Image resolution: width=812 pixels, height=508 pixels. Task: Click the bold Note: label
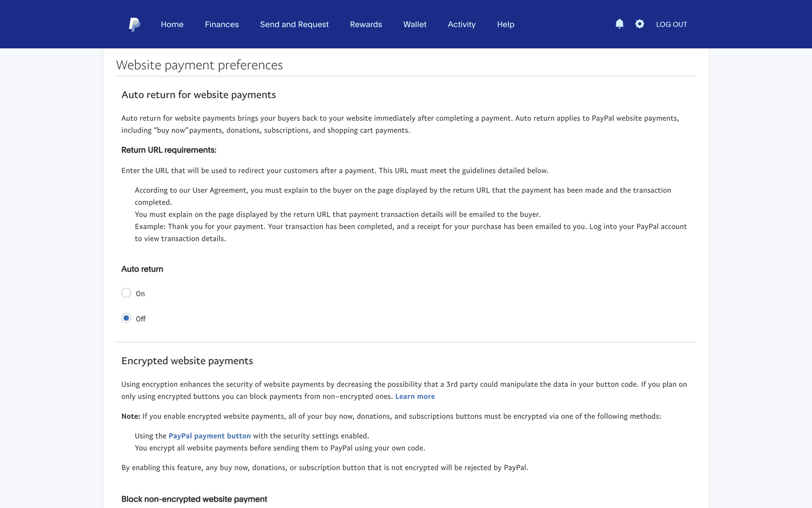coord(131,416)
